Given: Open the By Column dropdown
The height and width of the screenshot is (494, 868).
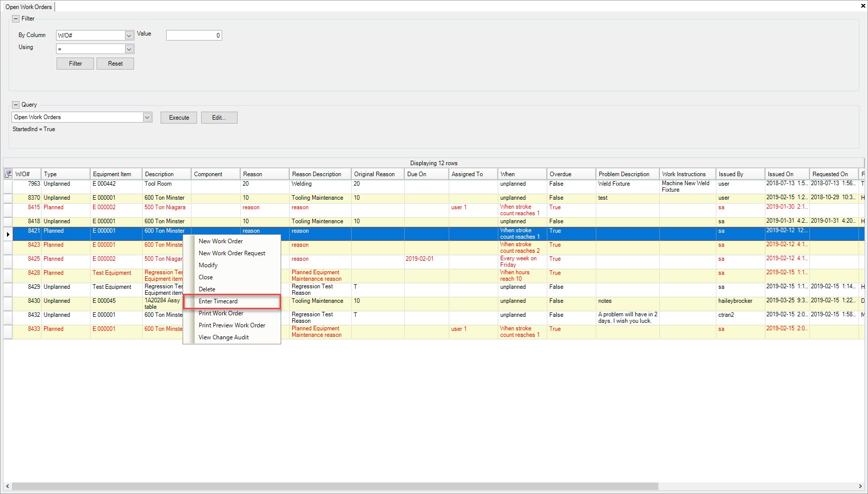Looking at the screenshot, I should tap(129, 36).
